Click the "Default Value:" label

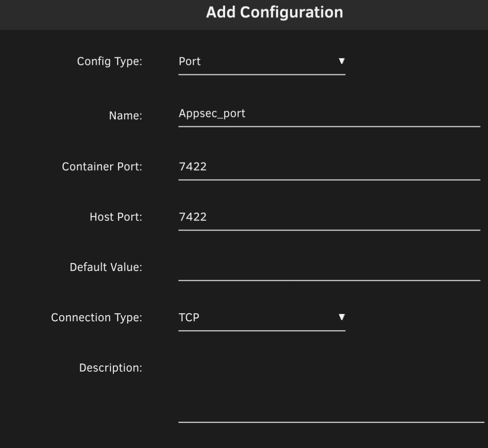[x=106, y=267]
